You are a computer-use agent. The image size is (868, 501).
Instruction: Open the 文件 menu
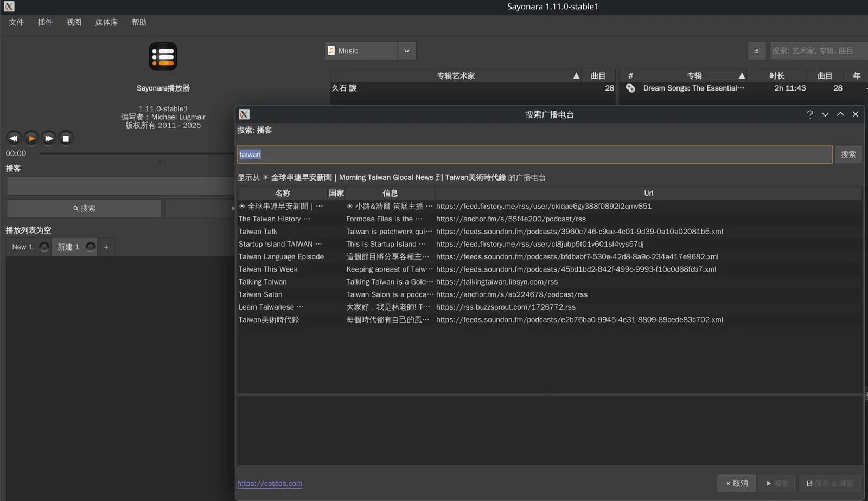click(16, 22)
